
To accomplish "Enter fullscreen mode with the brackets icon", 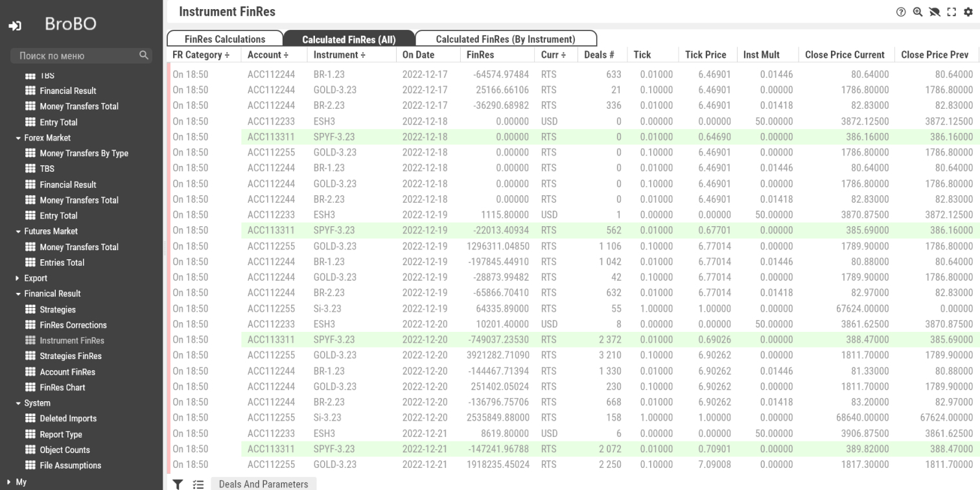I will 951,12.
